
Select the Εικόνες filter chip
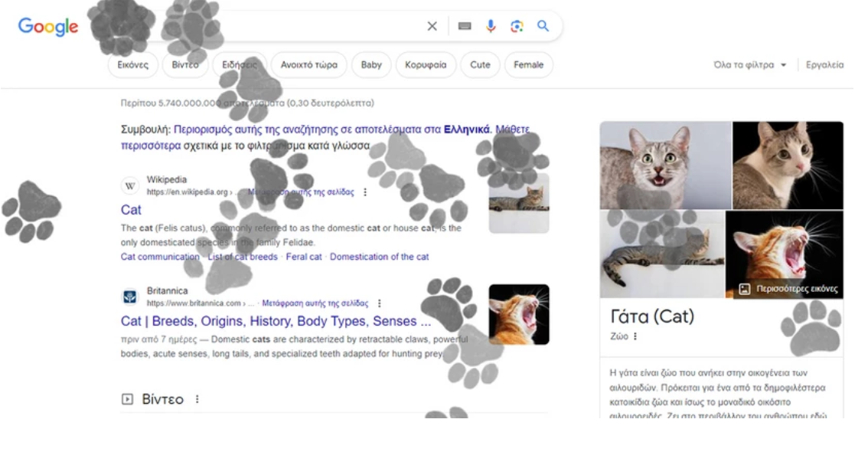coord(133,65)
